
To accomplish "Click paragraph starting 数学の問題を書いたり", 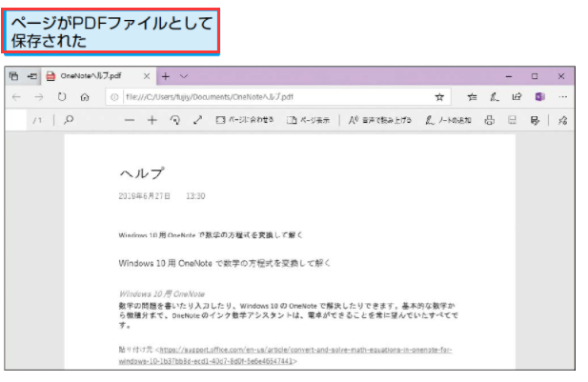I will click(x=288, y=315).
